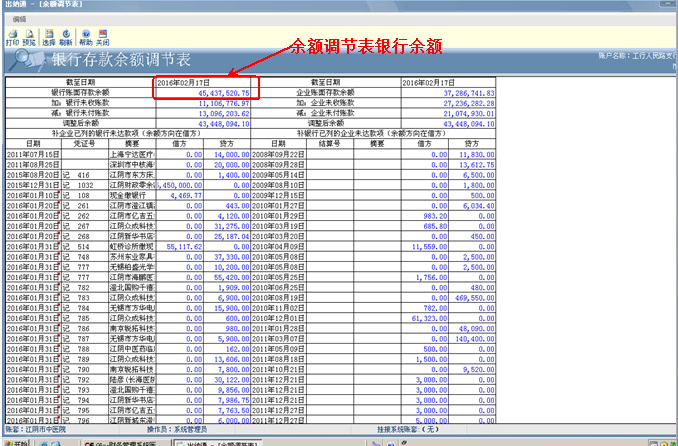Click status bar entry 挂接系统账套:(无)
This screenshot has width=678, height=446.
click(x=408, y=429)
